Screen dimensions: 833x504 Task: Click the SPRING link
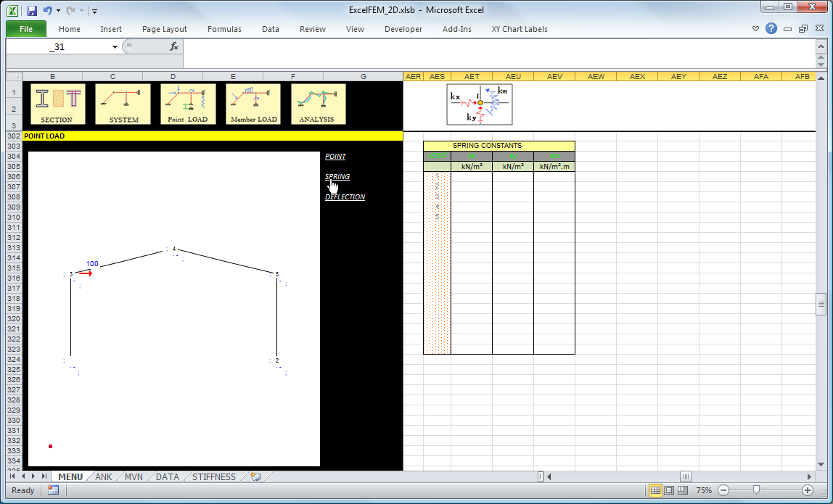(x=337, y=176)
